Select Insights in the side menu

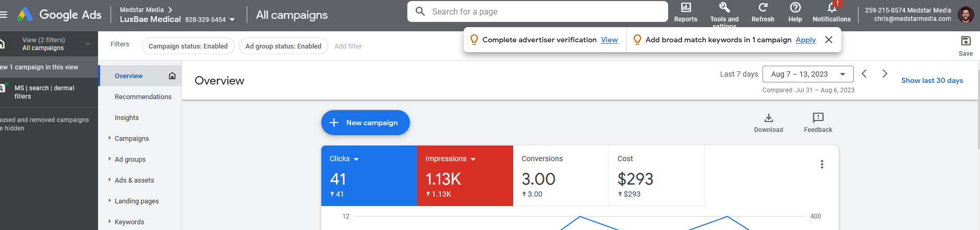[x=127, y=117]
